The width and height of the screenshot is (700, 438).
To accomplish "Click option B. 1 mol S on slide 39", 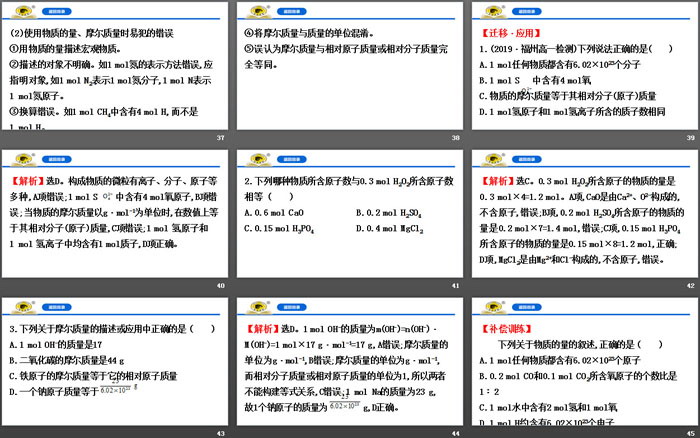I will pyautogui.click(x=535, y=81).
